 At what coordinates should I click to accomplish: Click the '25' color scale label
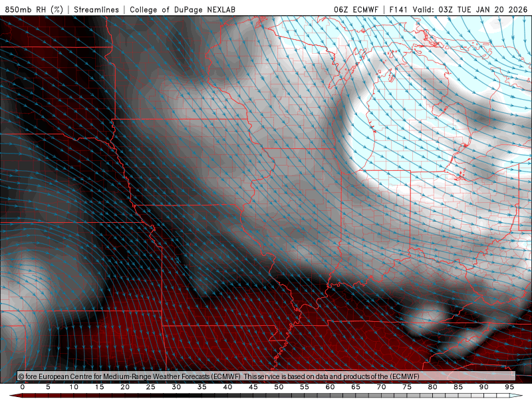tap(151, 387)
